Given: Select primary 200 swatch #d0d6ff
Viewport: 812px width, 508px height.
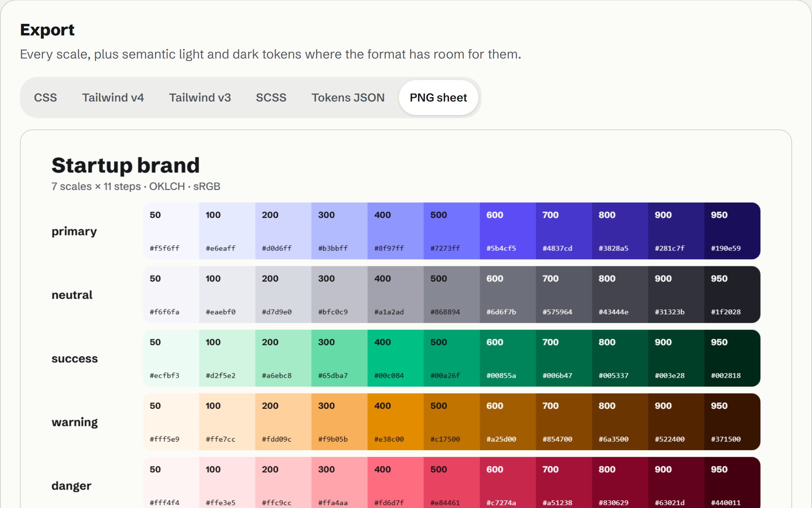Looking at the screenshot, I should pos(283,231).
